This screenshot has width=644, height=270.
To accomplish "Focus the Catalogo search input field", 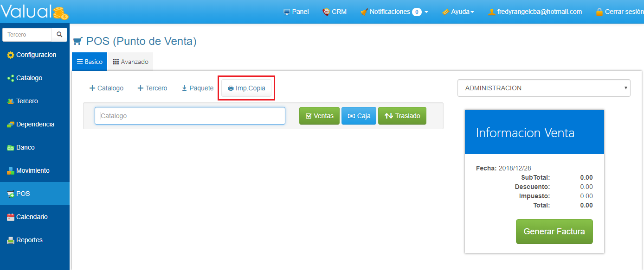I will click(x=190, y=116).
